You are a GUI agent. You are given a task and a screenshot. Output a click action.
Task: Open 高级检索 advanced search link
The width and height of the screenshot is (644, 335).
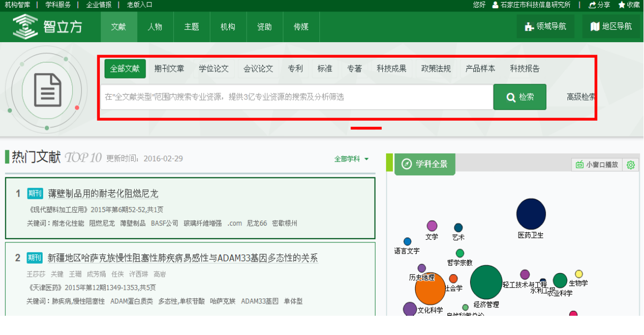pos(581,97)
